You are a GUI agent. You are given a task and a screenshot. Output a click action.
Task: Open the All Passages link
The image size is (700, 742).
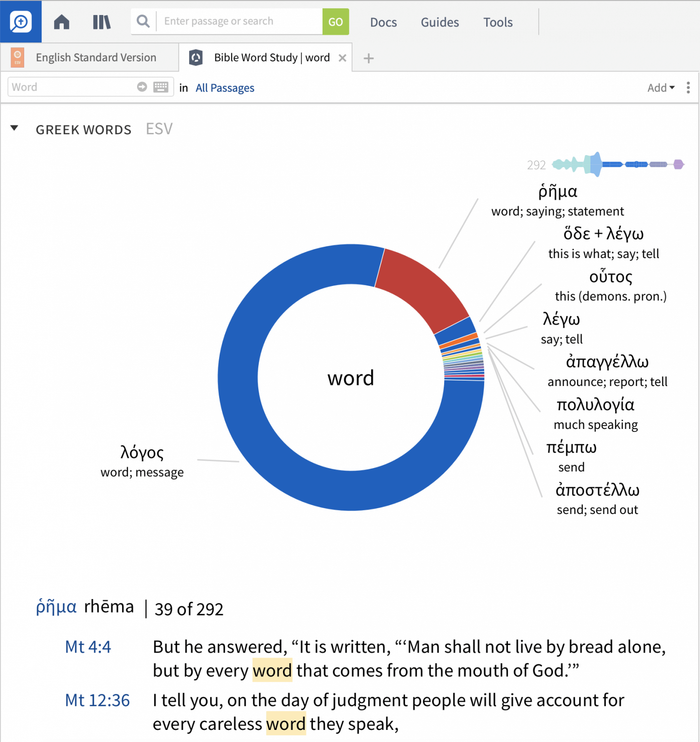click(x=224, y=87)
